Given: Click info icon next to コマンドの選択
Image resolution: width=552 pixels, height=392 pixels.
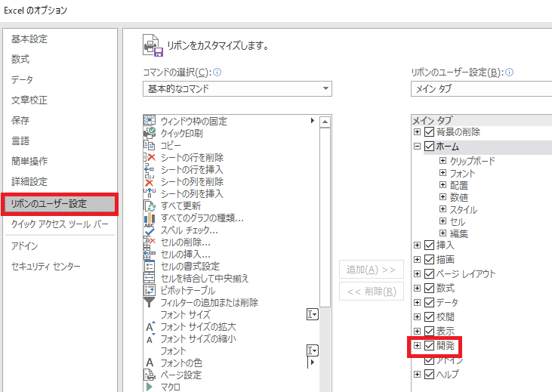Looking at the screenshot, I should click(217, 73).
